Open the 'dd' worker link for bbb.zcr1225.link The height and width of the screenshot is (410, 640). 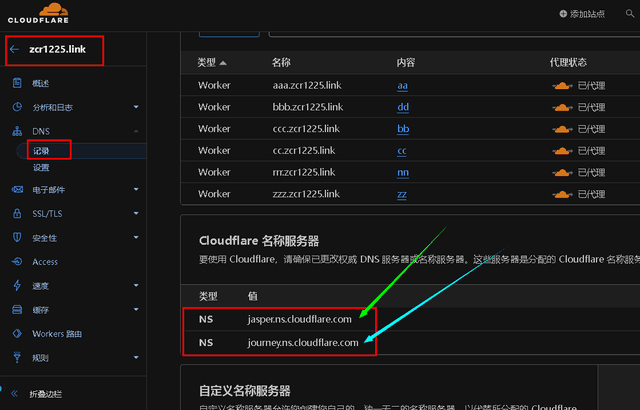tap(402, 108)
